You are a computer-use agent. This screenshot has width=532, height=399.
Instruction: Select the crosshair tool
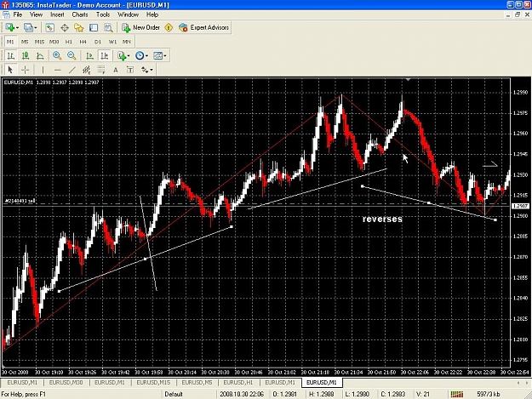25,70
